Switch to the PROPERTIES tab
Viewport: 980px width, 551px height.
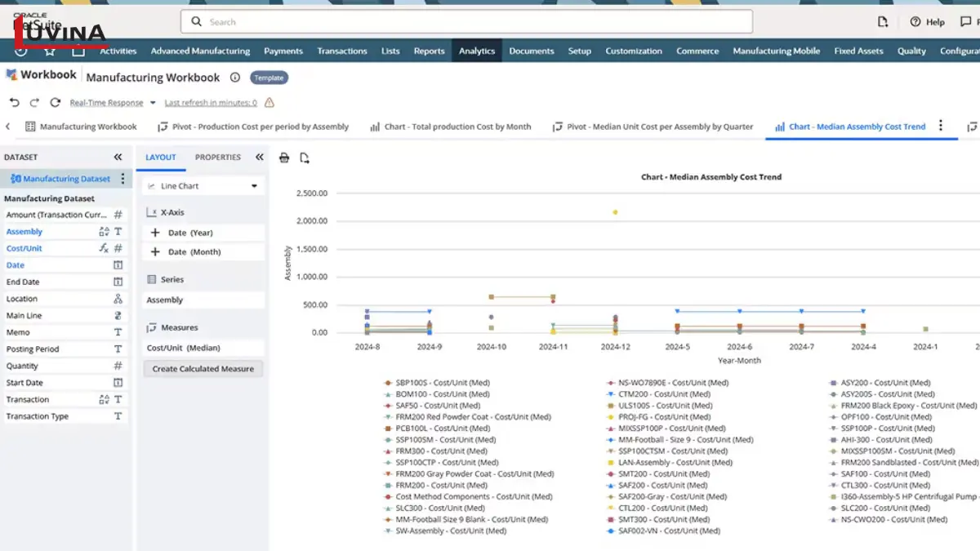217,157
